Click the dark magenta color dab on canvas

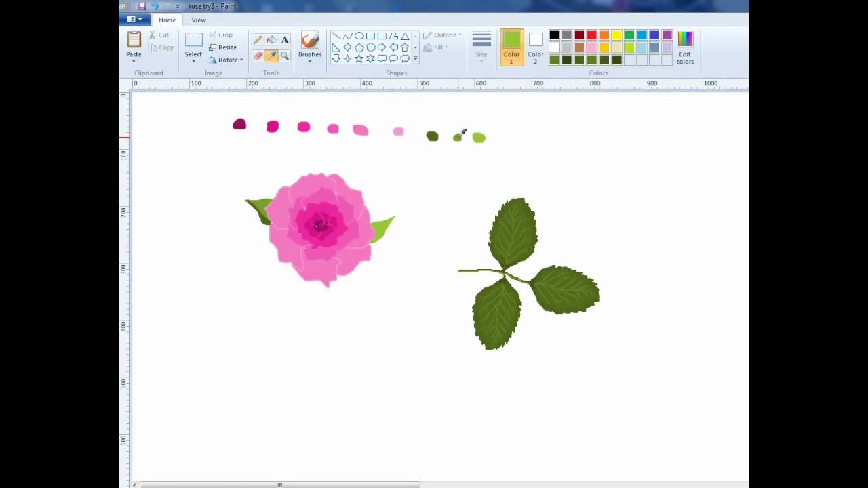(x=239, y=124)
